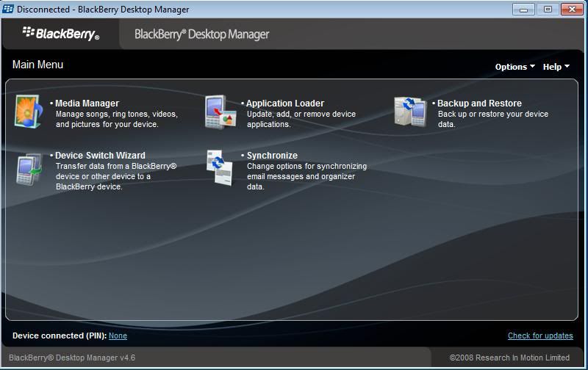
Task: Select the Device Switch Wizard title
Action: tap(100, 156)
